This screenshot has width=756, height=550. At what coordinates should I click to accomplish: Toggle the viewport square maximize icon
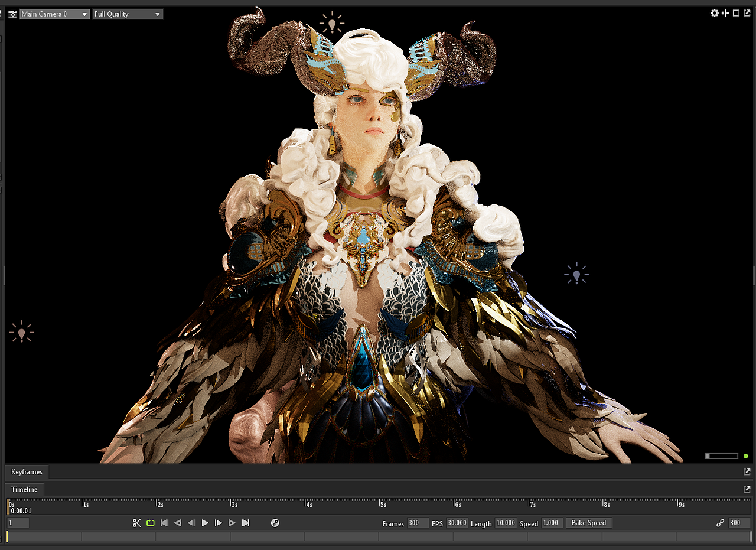tap(736, 13)
